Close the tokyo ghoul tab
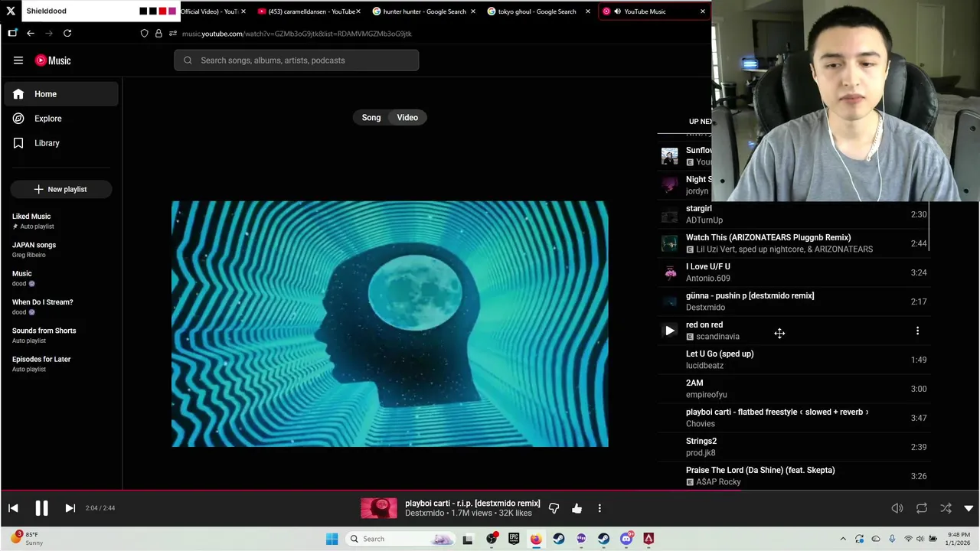980x551 pixels. (587, 11)
